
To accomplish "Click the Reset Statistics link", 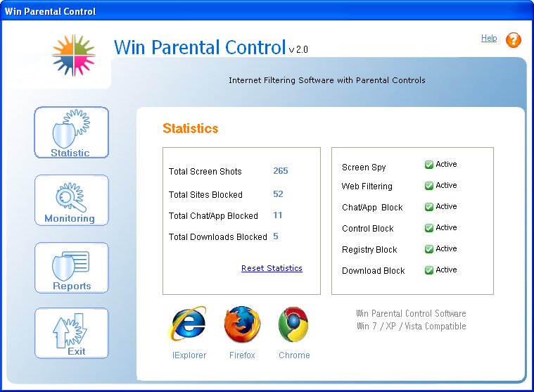I will [272, 268].
